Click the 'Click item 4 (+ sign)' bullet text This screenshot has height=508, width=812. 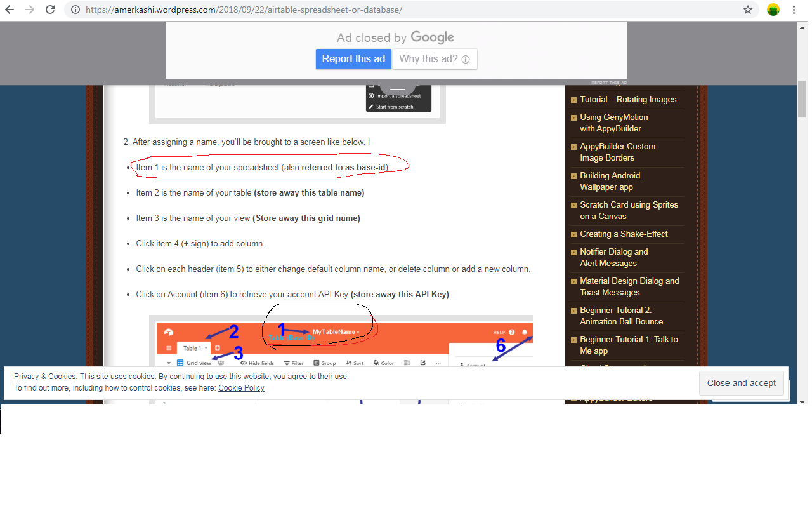[200, 243]
